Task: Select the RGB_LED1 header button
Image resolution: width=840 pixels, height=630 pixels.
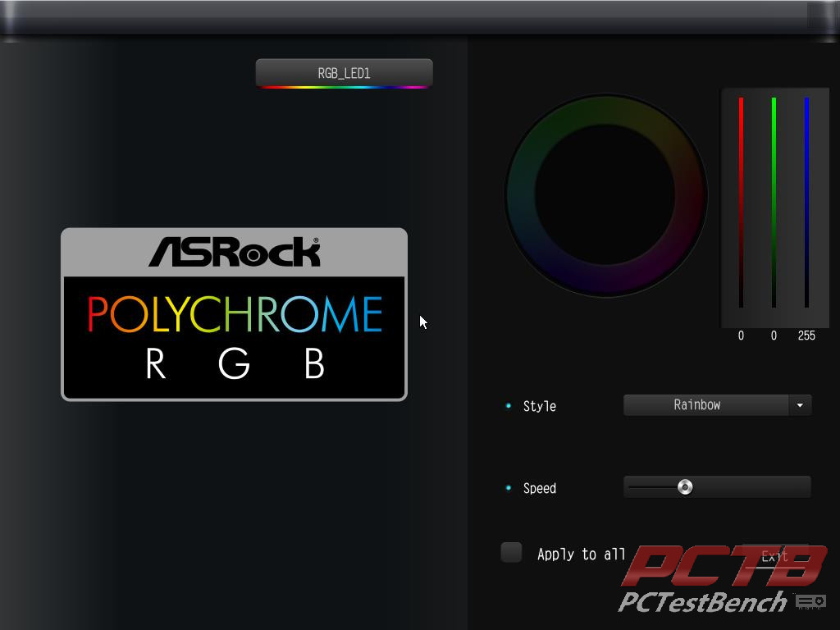Action: (344, 73)
